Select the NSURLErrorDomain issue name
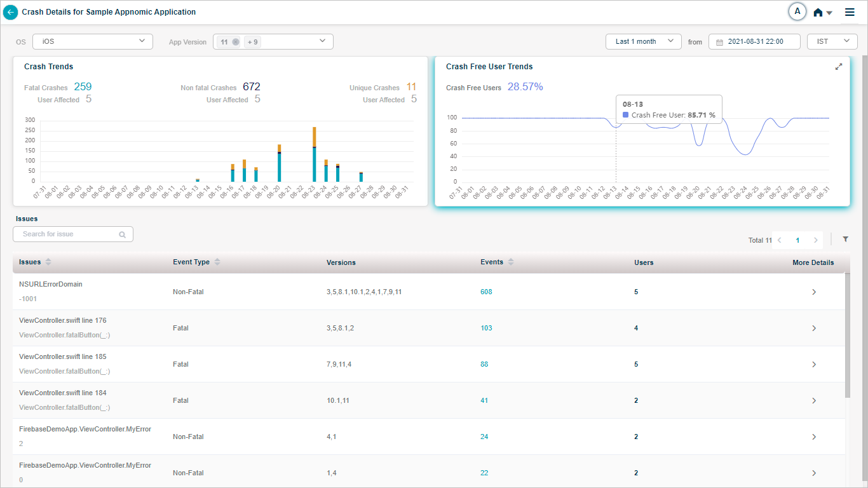The image size is (868, 488). tap(51, 285)
